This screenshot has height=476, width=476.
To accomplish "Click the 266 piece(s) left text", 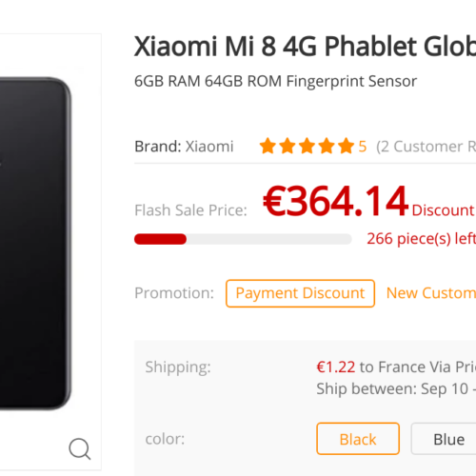I will [422, 239].
